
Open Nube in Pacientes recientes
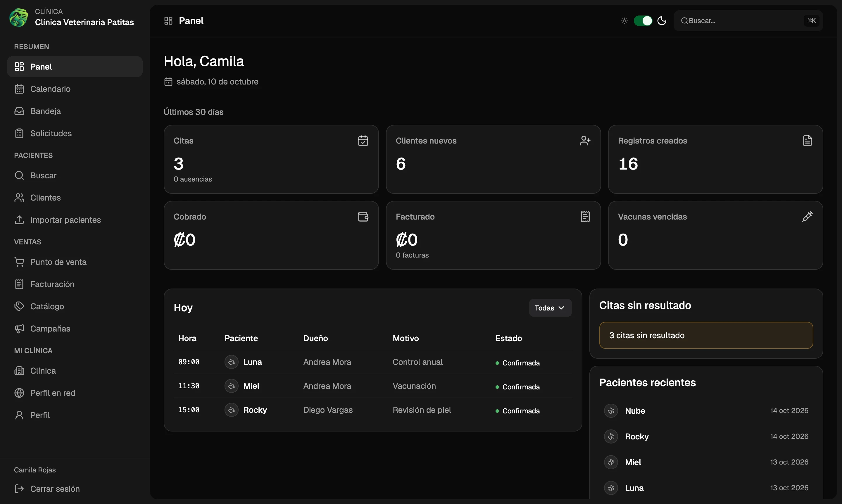click(x=706, y=411)
